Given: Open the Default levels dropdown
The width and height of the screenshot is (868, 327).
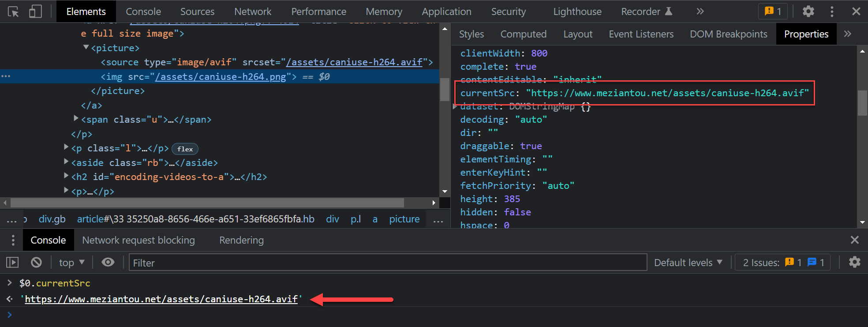Looking at the screenshot, I should pyautogui.click(x=688, y=263).
